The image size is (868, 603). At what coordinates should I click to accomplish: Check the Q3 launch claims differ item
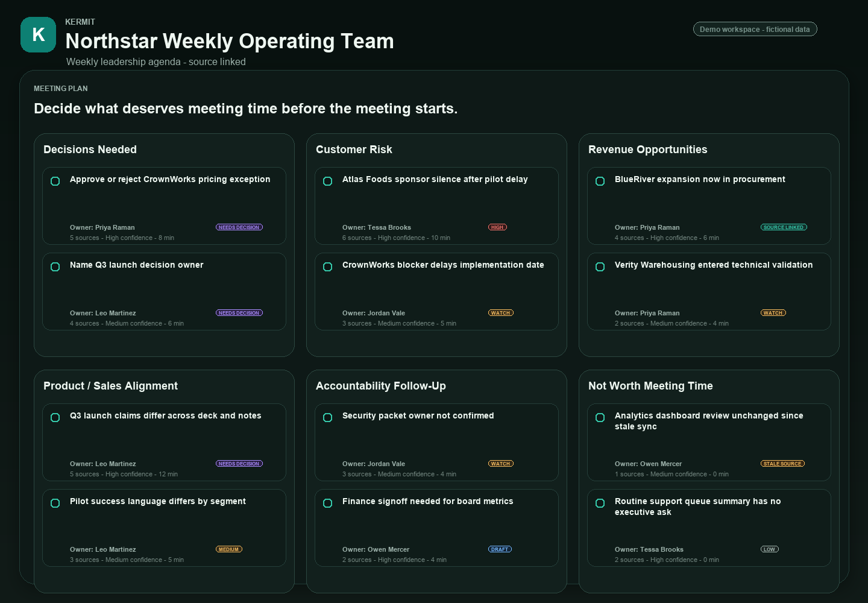(x=55, y=417)
